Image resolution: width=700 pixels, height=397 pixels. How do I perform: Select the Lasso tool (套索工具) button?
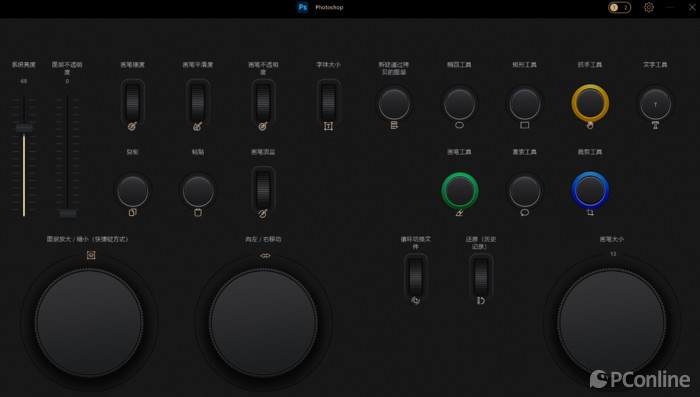pyautogui.click(x=525, y=191)
